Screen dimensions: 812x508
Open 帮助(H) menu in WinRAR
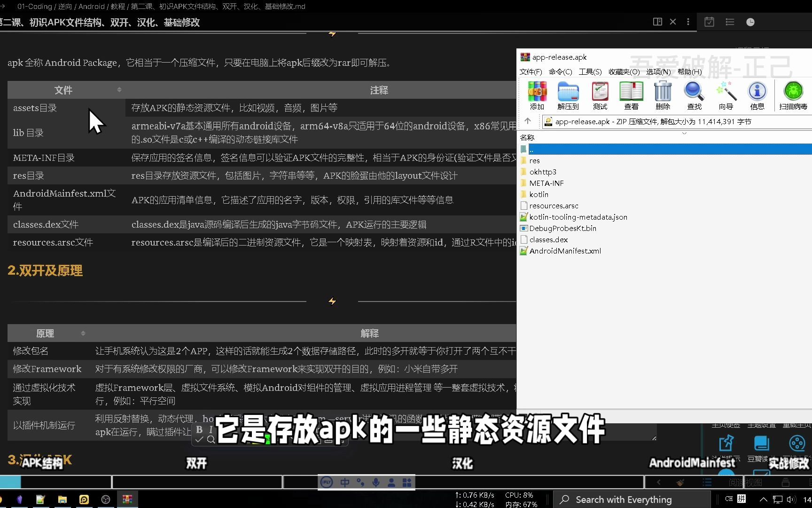click(x=689, y=71)
